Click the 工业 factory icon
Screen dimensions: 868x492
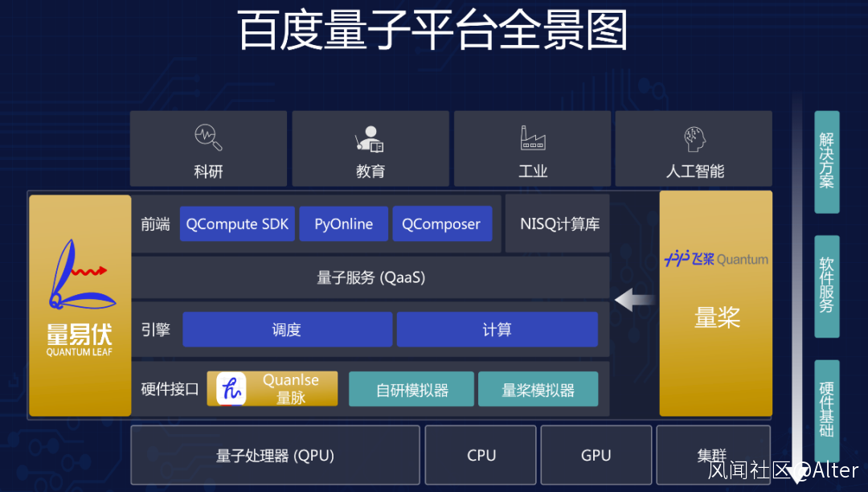click(x=533, y=137)
